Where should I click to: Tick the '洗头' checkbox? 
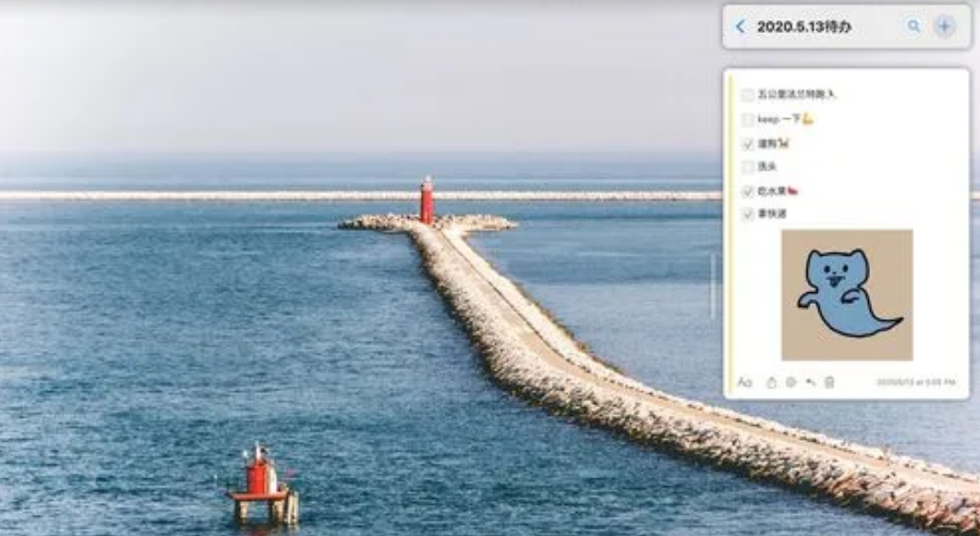(748, 167)
